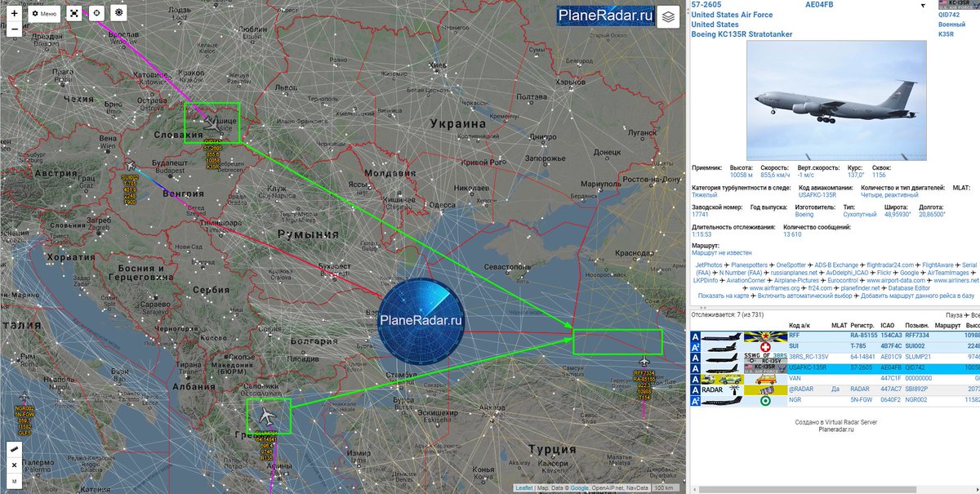This screenshot has width=980, height=494.
Task: Click the ruler measure tool on map
Action: pos(14,449)
